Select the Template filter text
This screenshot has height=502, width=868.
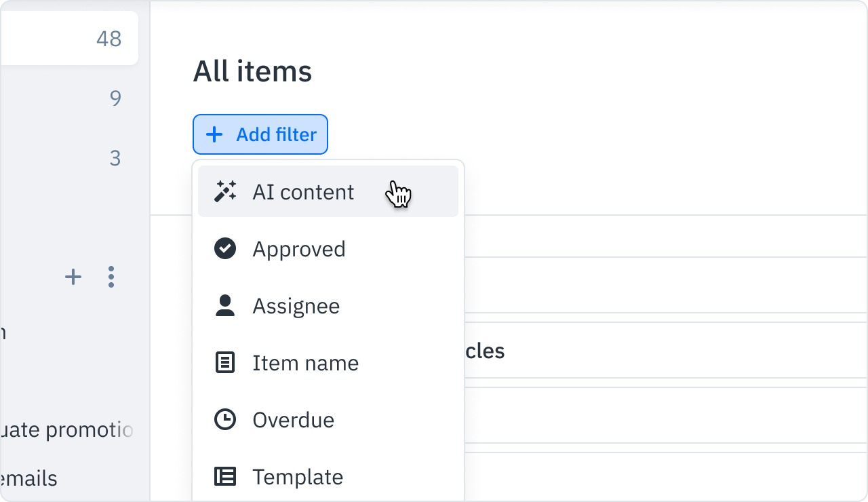click(298, 477)
